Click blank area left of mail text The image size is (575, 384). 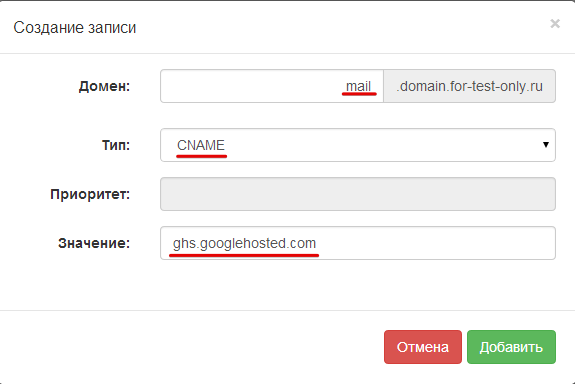(249, 86)
